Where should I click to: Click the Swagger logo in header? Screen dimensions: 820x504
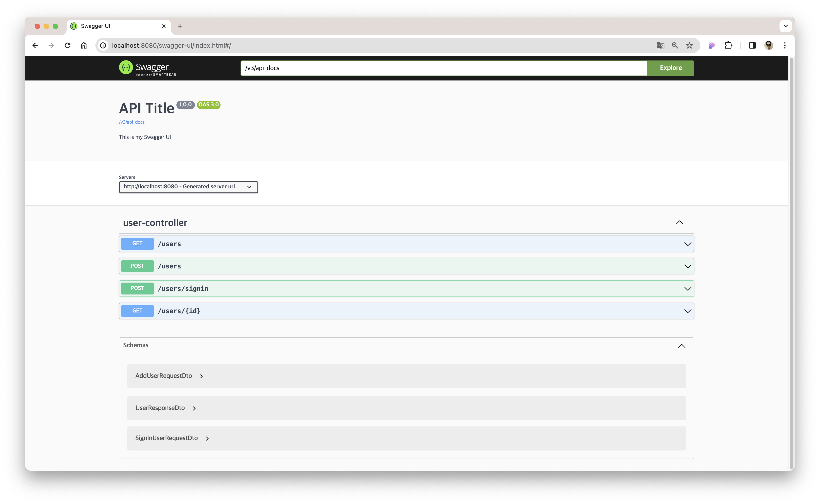pos(147,68)
